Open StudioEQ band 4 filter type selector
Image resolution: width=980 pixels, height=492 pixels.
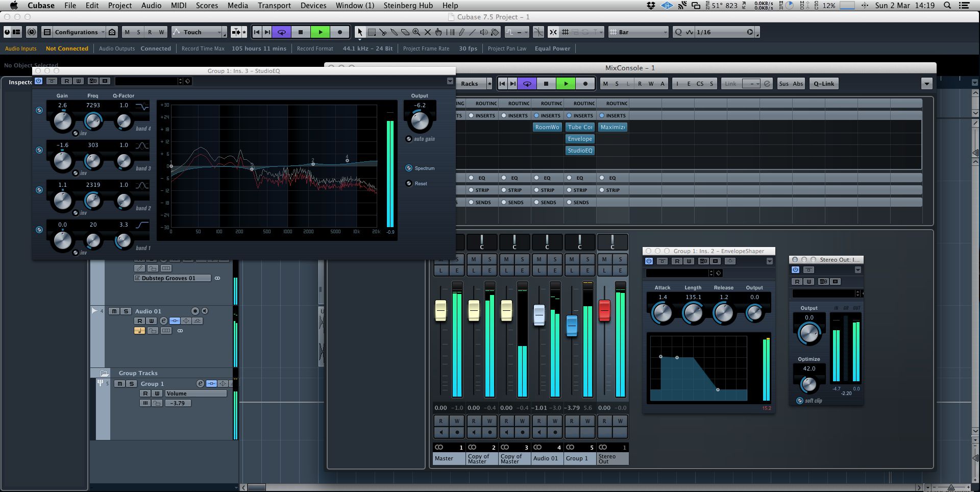click(142, 106)
